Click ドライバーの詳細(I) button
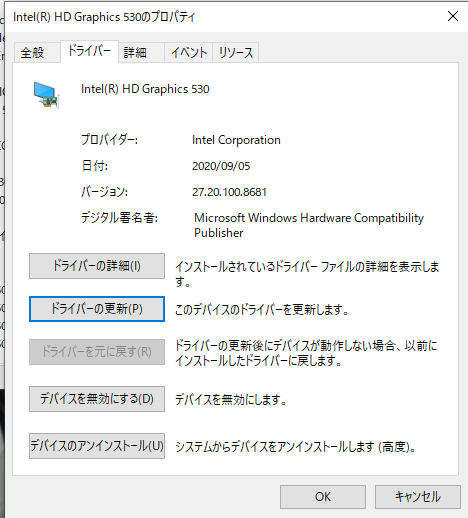 pos(97,266)
